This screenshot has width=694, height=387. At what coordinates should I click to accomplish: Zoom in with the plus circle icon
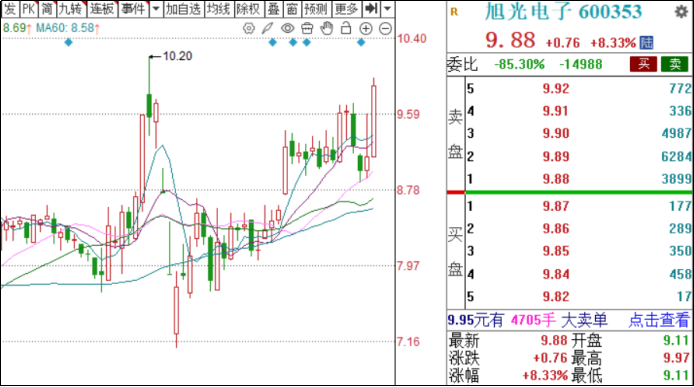(x=366, y=29)
